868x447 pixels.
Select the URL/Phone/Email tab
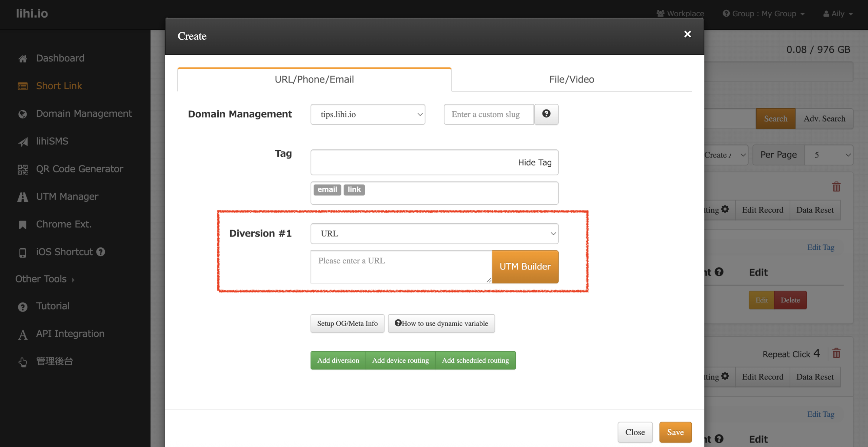click(314, 79)
